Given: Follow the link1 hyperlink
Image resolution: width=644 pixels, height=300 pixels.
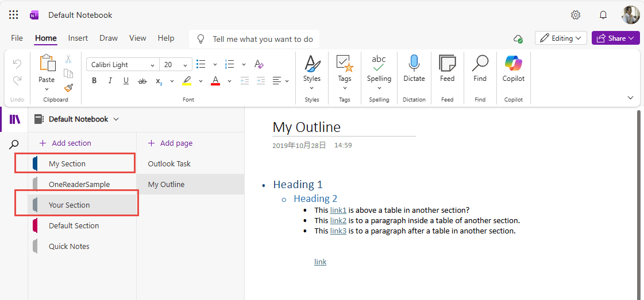Looking at the screenshot, I should (338, 211).
